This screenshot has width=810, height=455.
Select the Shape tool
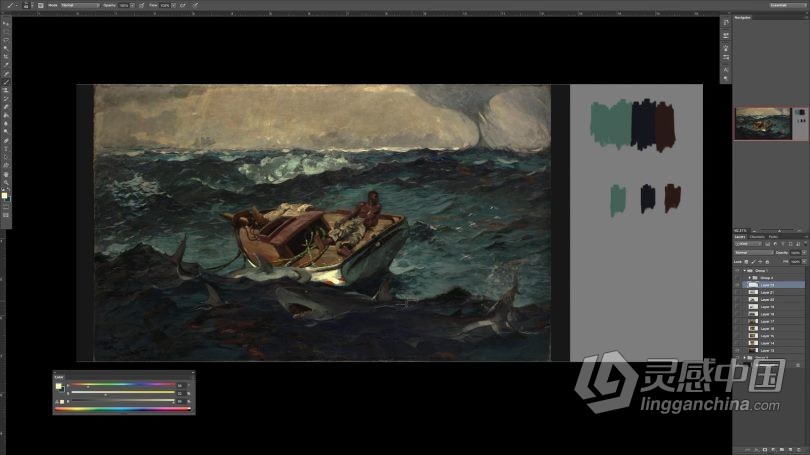coord(7,166)
